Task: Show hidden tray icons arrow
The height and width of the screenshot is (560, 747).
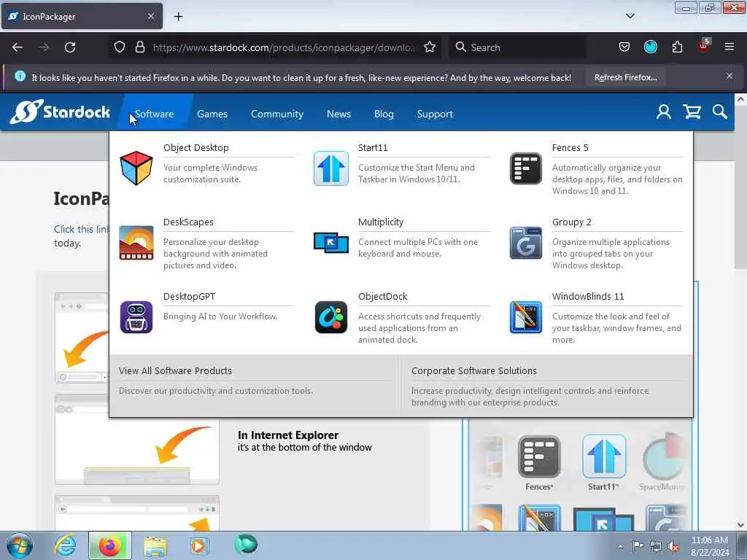Action: point(620,547)
